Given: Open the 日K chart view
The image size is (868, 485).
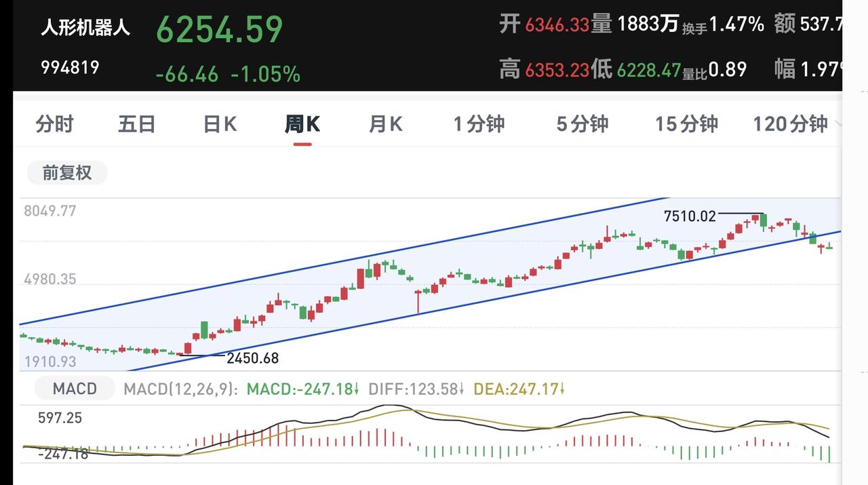Looking at the screenshot, I should point(220,124).
